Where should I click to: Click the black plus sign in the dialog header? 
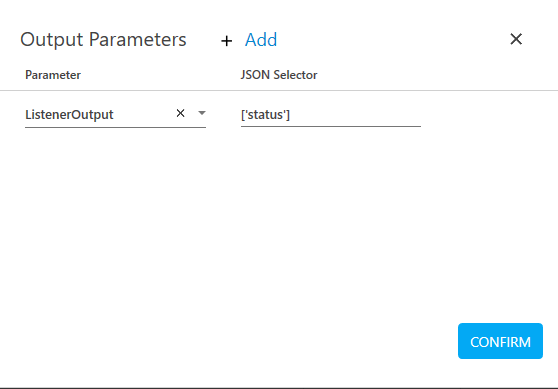(x=226, y=41)
